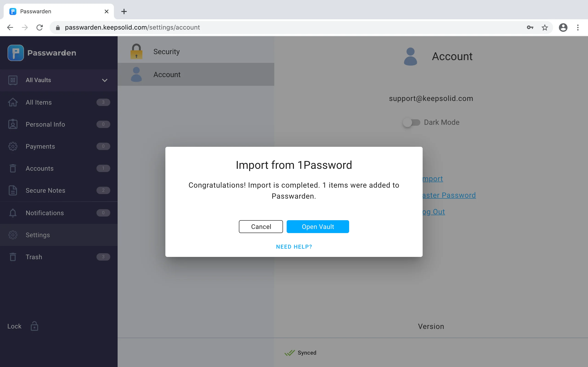Open the Chrome three-dot menu
Screen dimensions: 588x367
tap(578, 28)
